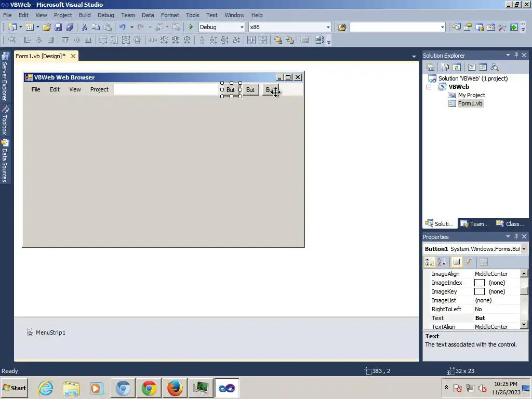Viewport: 532px width, 399px height.
Task: Click Project item in form's MenuStrip
Action: click(x=99, y=89)
